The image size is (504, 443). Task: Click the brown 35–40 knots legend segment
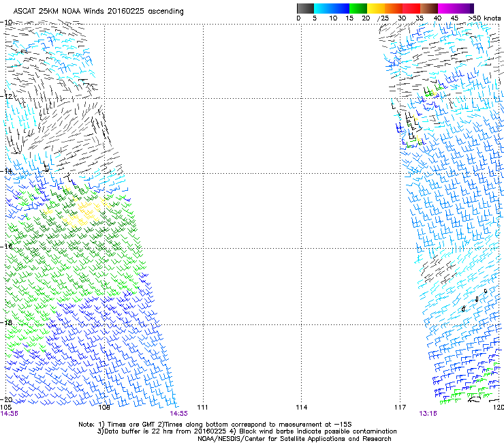429,8
